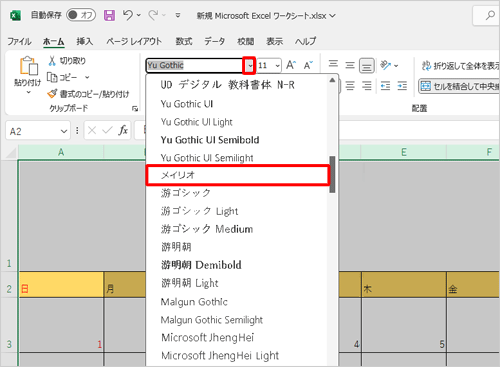The width and height of the screenshot is (500, 367).
Task: Click the Name Box showing A2
Action: pyautogui.click(x=32, y=131)
